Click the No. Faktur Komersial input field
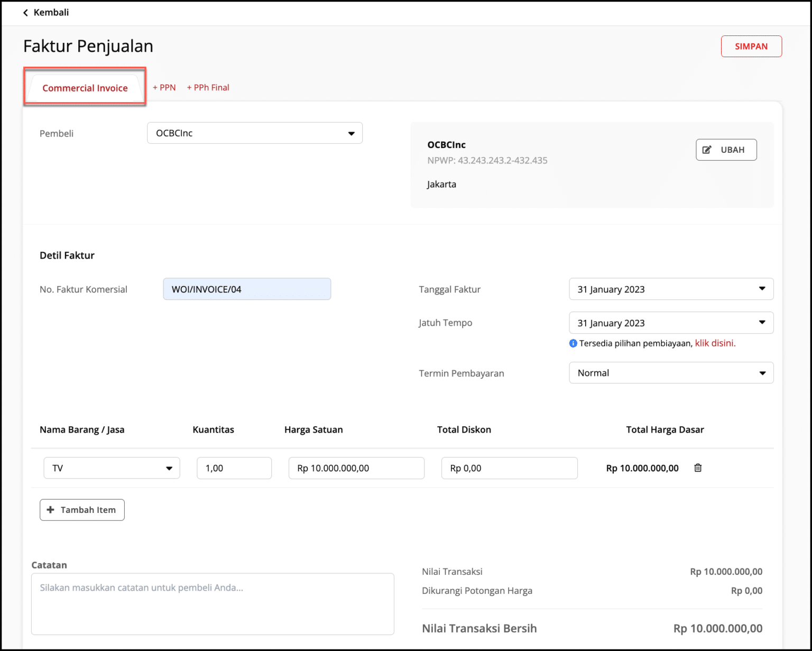This screenshot has width=812, height=651. point(247,289)
